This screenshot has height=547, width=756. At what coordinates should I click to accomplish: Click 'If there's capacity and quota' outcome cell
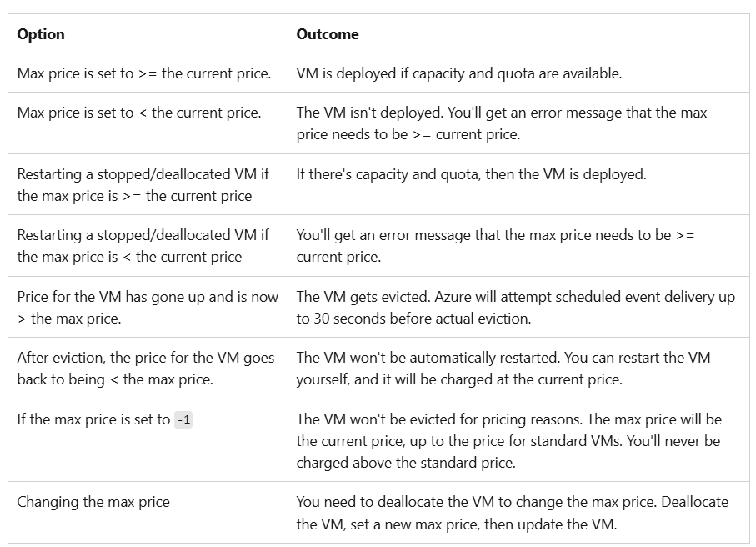point(471,174)
